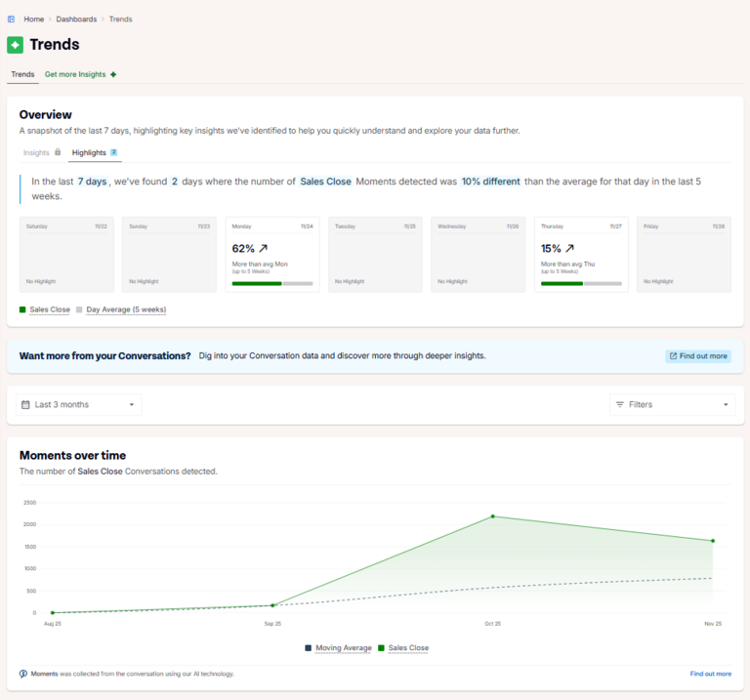Click the calendar icon in date range selector
This screenshot has width=750, height=700.
[x=25, y=404]
